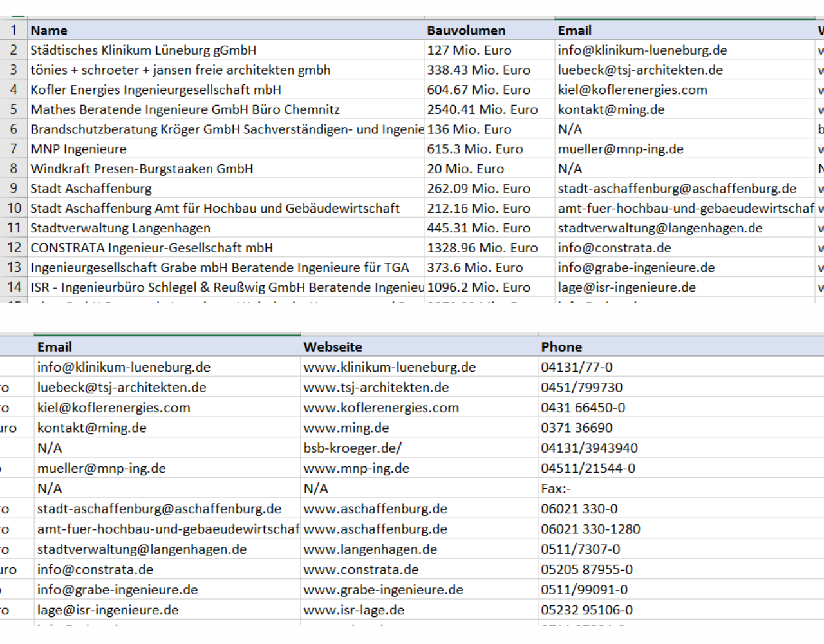Select the '2540.41 Mio. Euro' cell
824x644 pixels.
point(490,109)
